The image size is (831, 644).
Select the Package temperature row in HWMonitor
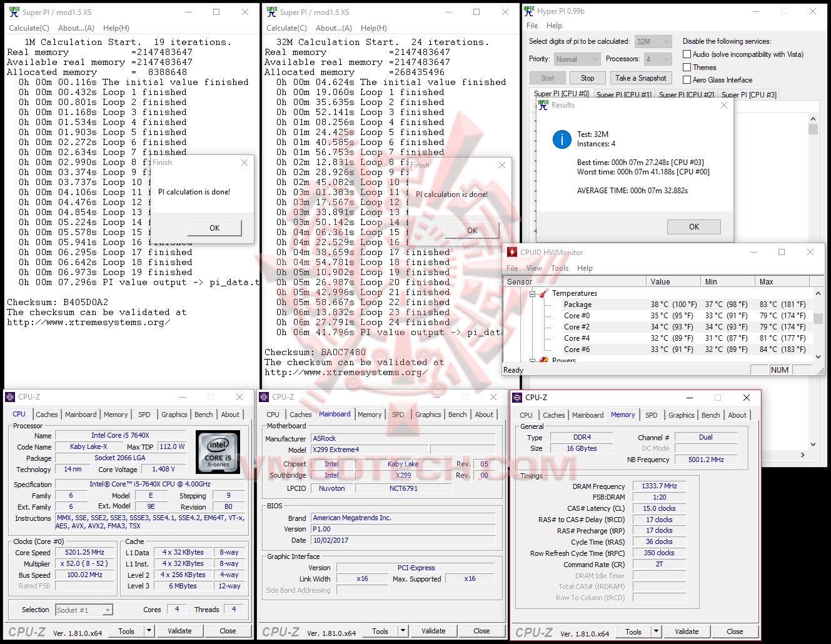click(x=658, y=304)
